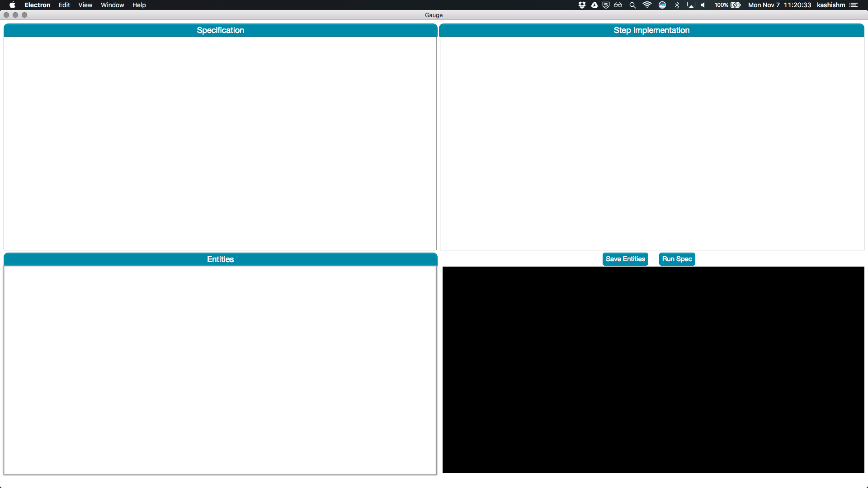
Task: Open the Apple menu
Action: [x=12, y=5]
